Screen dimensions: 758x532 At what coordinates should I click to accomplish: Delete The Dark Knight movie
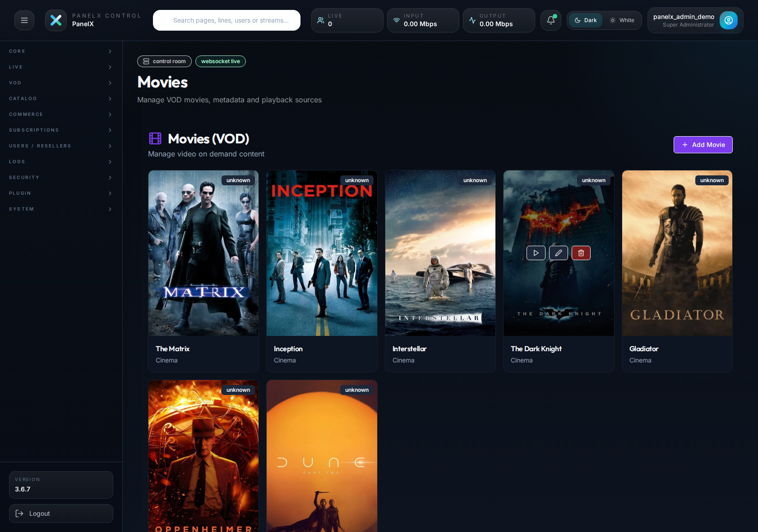[581, 253]
